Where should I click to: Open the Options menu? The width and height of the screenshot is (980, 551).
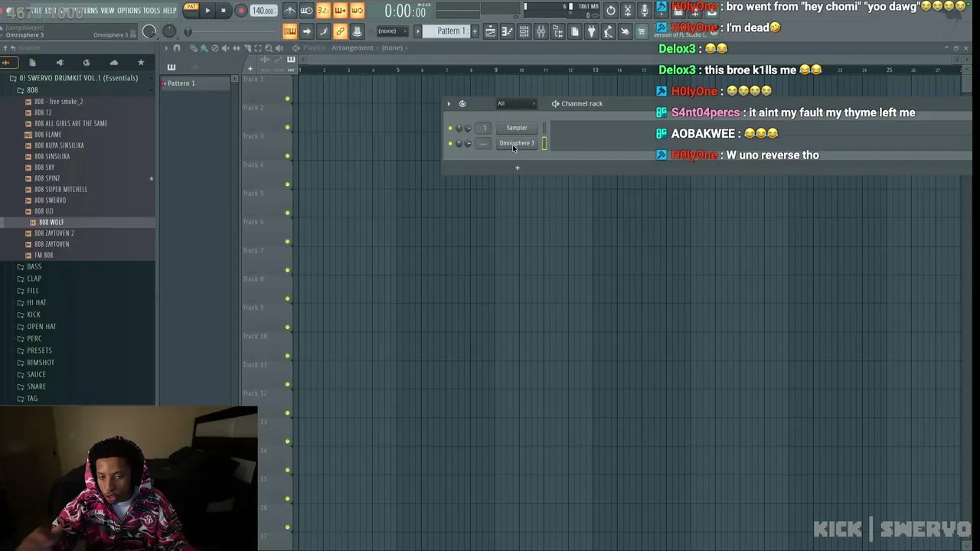pyautogui.click(x=129, y=11)
